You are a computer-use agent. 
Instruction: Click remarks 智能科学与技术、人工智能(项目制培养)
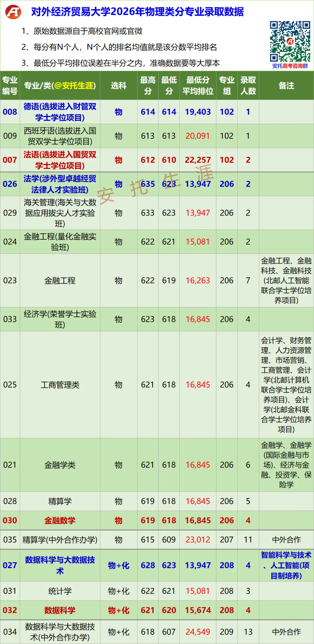286,565
